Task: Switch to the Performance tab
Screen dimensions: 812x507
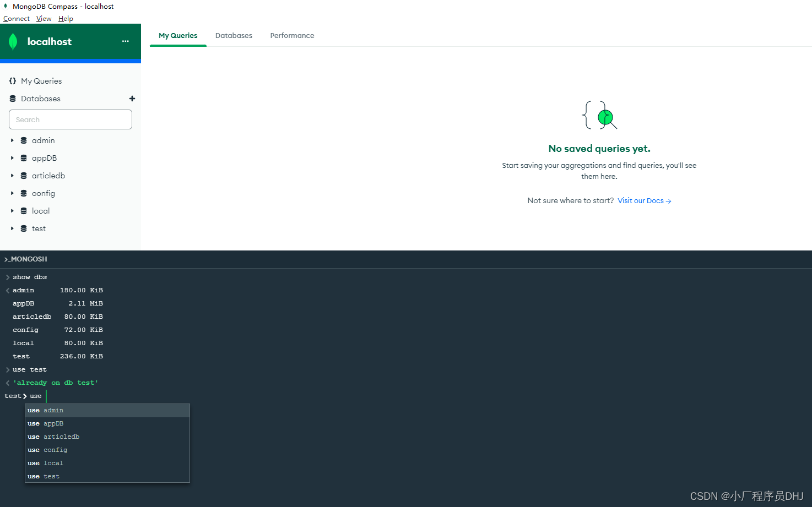Action: pyautogui.click(x=292, y=35)
